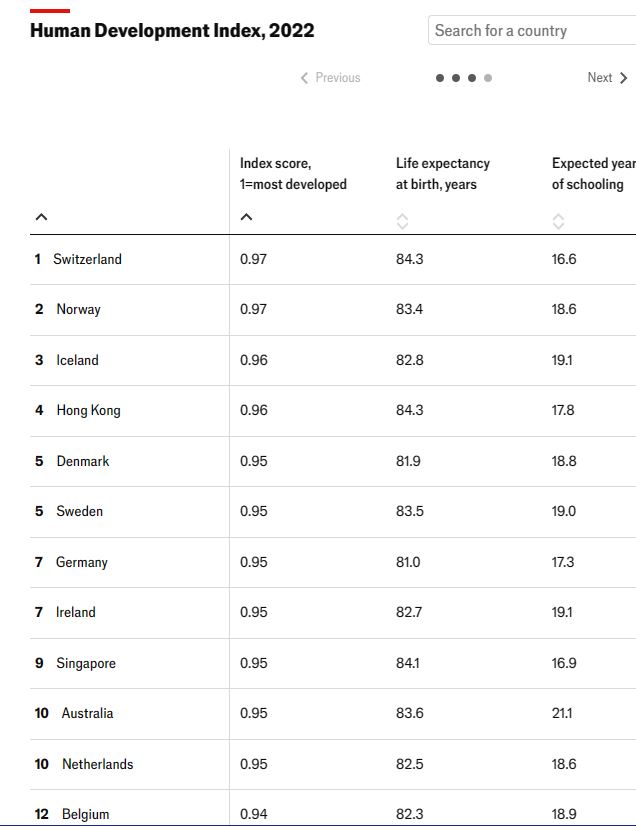The width and height of the screenshot is (636, 826).
Task: Click the Search for a country field
Action: 530,31
